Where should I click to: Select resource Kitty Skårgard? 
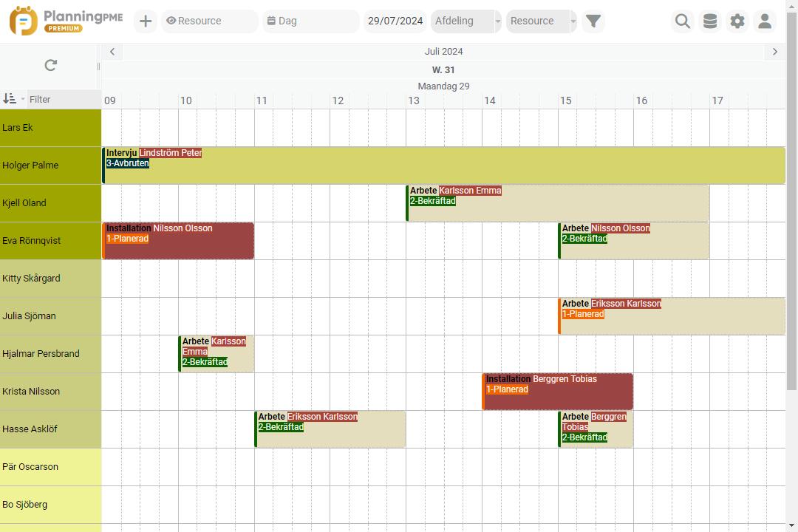click(50, 279)
